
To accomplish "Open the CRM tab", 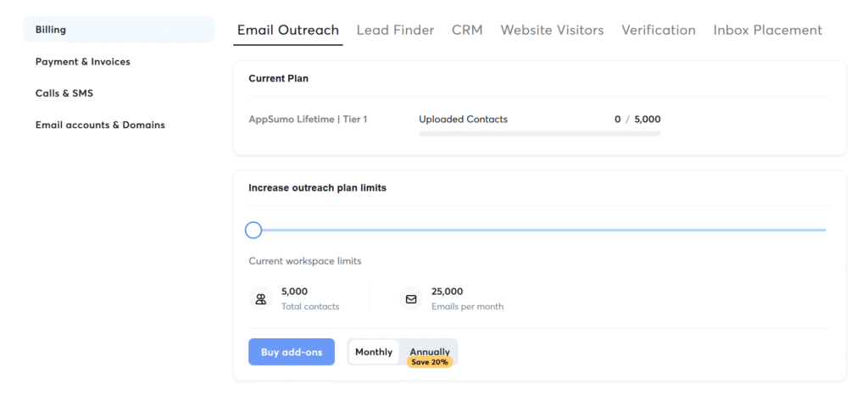I will (467, 30).
